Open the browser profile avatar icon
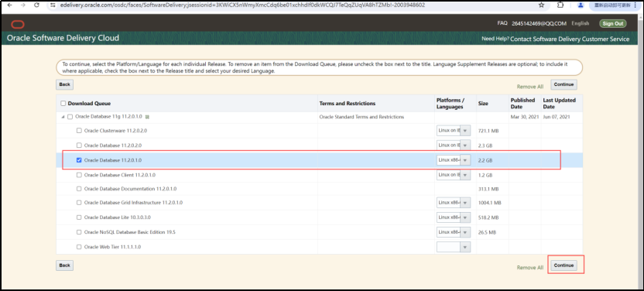This screenshot has height=291, width=644. tap(581, 5)
